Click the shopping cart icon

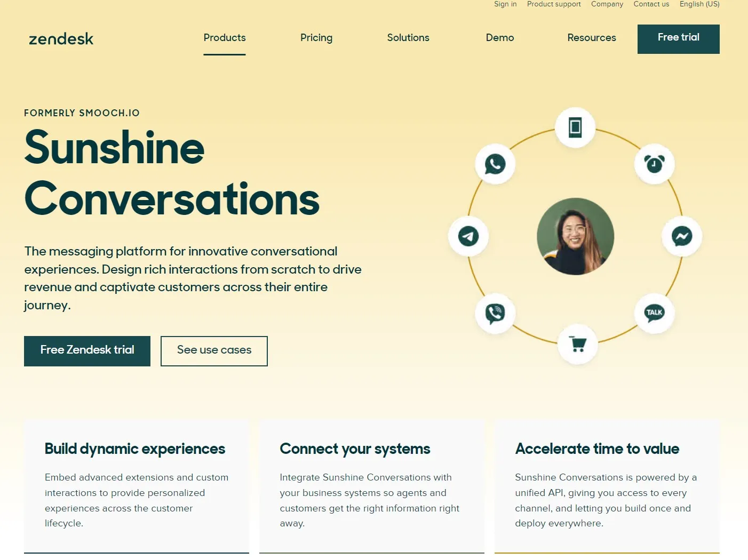[x=578, y=345]
